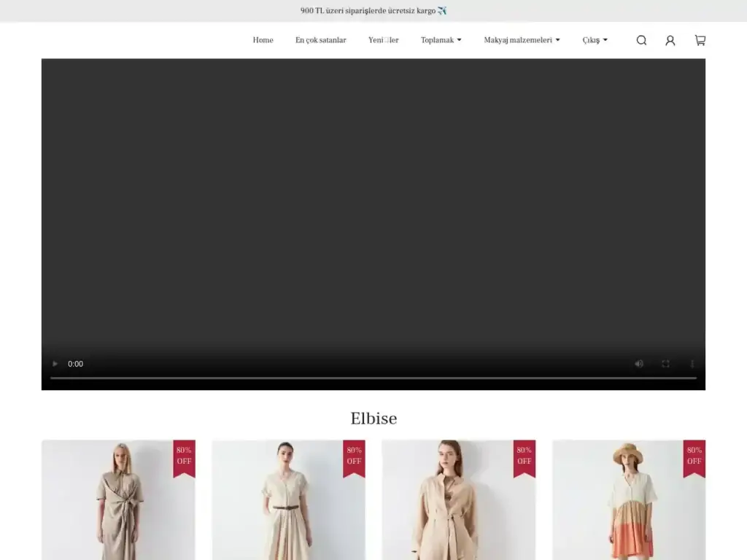This screenshot has width=747, height=560.
Task: Open the En çok satanlar menu item
Action: coord(321,40)
